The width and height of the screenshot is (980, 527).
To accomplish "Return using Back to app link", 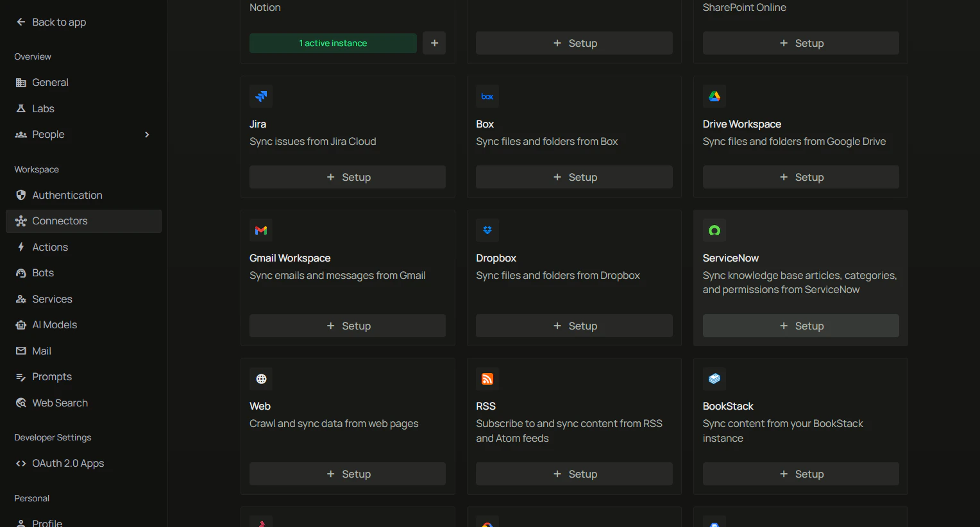I will point(51,22).
